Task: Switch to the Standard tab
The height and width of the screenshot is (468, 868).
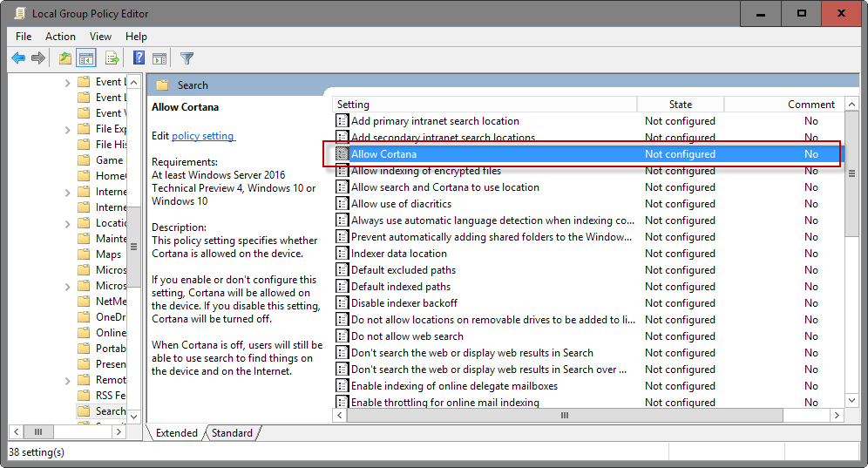Action: coord(232,433)
